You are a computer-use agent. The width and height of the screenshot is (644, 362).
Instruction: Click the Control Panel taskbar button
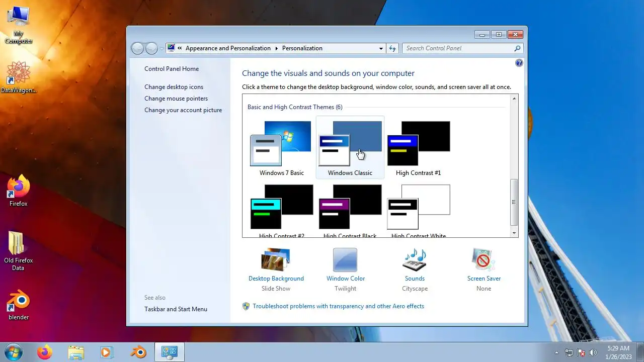170,352
